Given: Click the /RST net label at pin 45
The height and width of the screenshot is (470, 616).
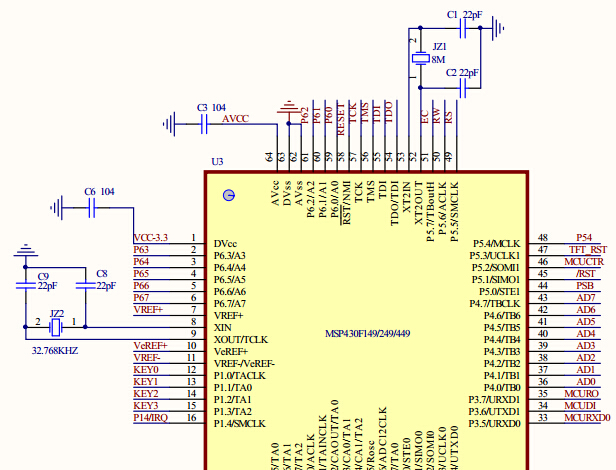Looking at the screenshot, I should click(x=586, y=274).
